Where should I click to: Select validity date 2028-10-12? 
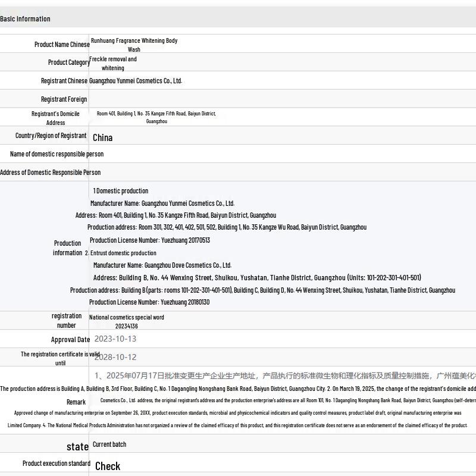coord(115,357)
